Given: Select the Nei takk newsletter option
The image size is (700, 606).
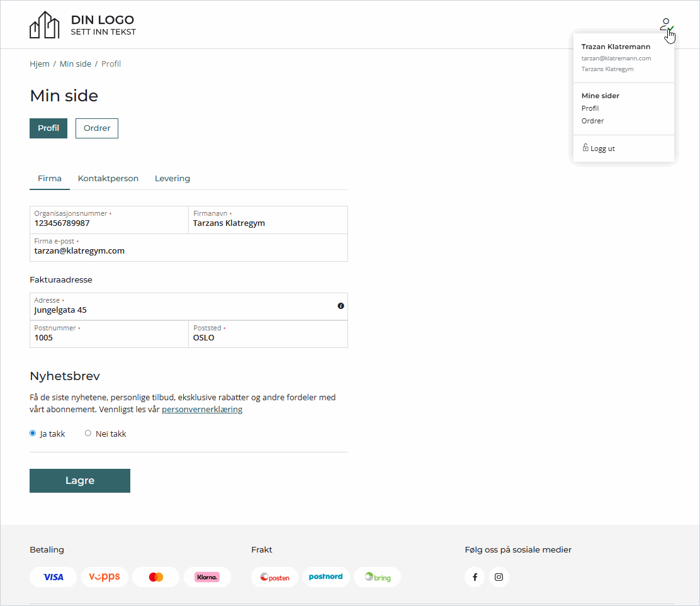Looking at the screenshot, I should (x=88, y=434).
